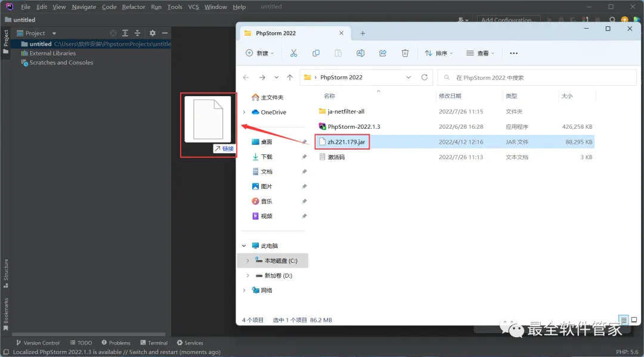Add a new Explorer tab
Image resolution: width=644 pixels, height=357 pixels.
tap(363, 33)
